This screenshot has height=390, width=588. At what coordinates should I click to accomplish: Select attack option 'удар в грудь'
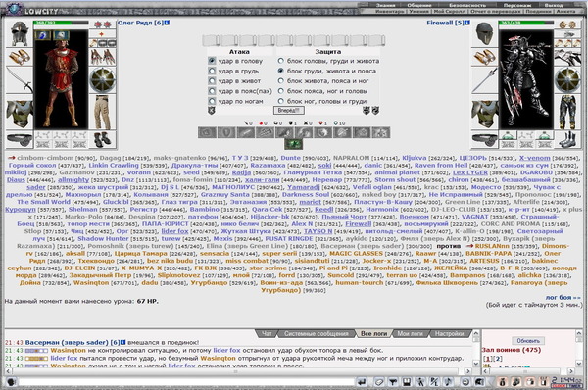pos(212,71)
